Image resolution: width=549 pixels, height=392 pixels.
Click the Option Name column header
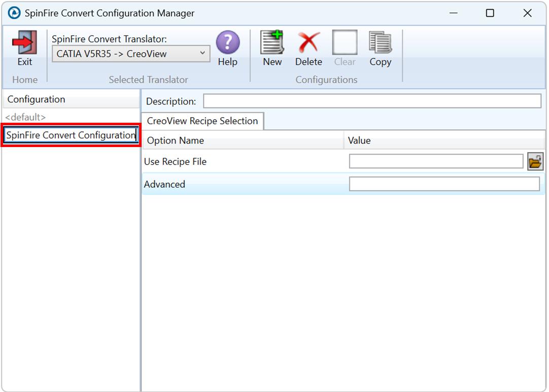pyautogui.click(x=243, y=140)
